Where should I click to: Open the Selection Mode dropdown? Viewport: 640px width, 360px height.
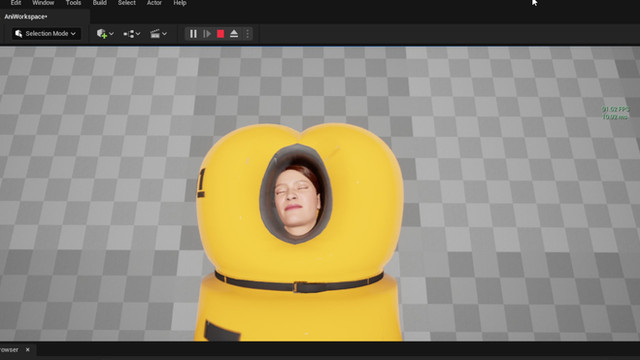(46, 33)
